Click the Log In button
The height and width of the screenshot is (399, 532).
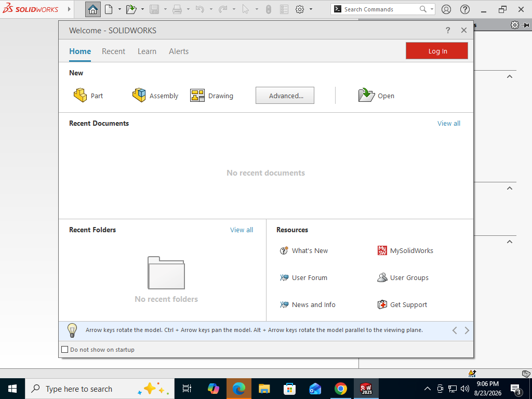tap(436, 51)
